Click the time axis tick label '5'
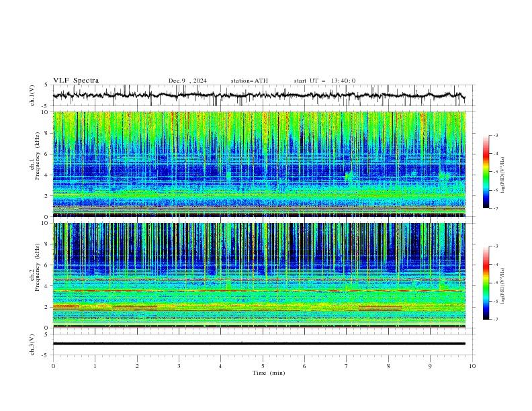532x411 pixels. [263, 366]
